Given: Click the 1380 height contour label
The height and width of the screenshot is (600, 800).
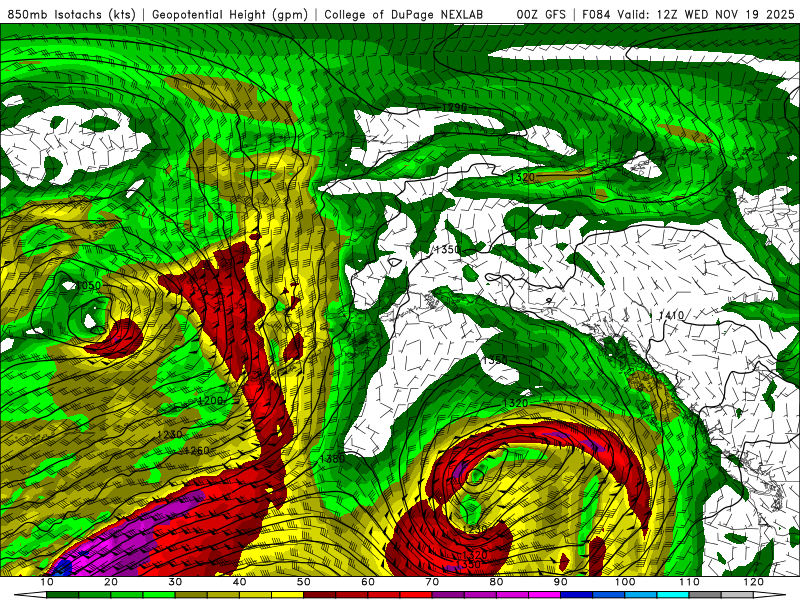Looking at the screenshot, I should click(332, 459).
